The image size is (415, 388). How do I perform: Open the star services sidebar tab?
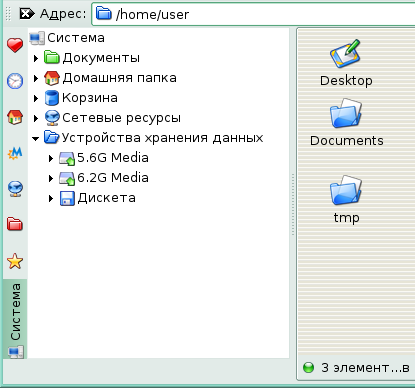click(15, 261)
